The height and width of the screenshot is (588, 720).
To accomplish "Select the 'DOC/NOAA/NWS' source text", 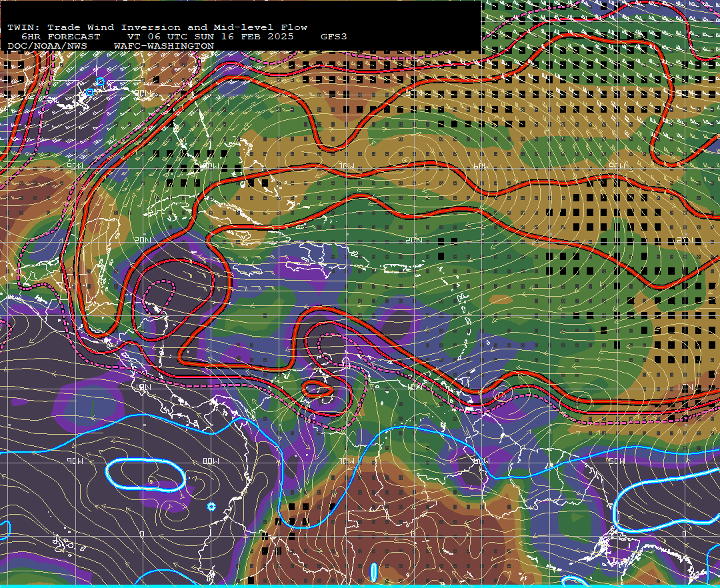I will point(47,47).
